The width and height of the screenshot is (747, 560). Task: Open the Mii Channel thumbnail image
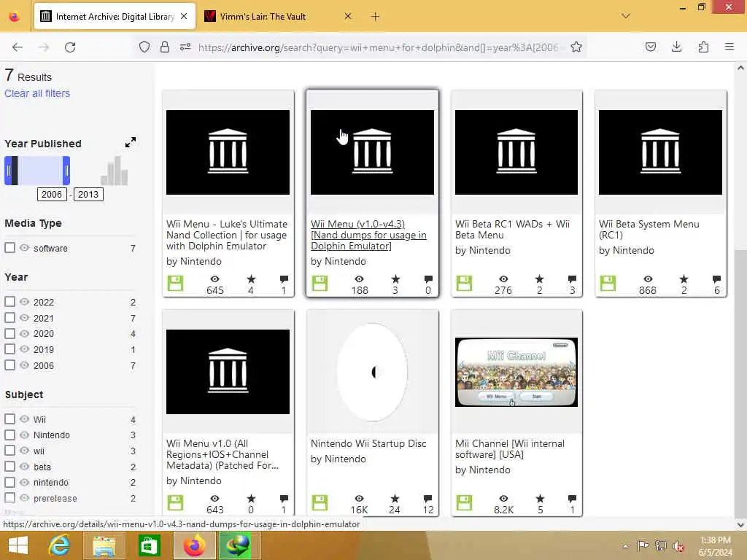tap(516, 373)
